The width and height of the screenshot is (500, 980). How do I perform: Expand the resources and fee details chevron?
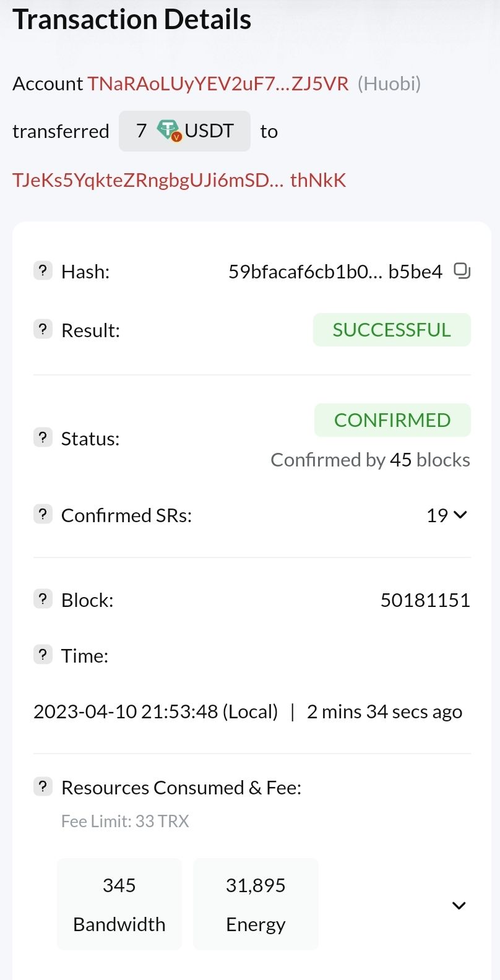click(x=459, y=906)
